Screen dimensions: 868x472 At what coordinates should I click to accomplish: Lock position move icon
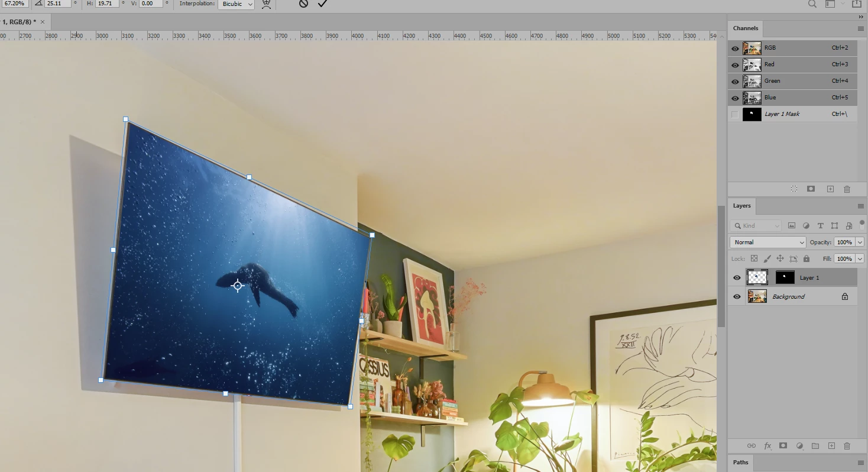coord(780,258)
